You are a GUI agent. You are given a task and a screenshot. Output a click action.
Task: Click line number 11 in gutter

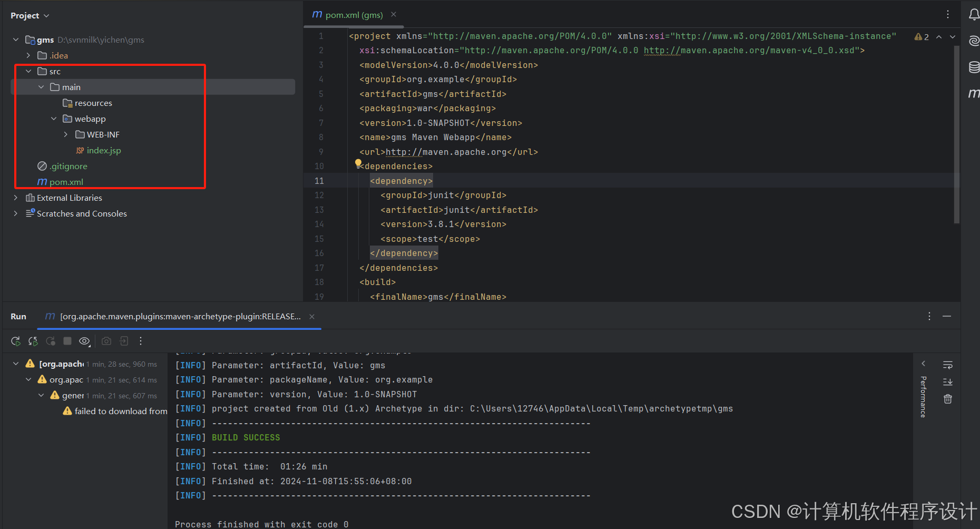(319, 181)
